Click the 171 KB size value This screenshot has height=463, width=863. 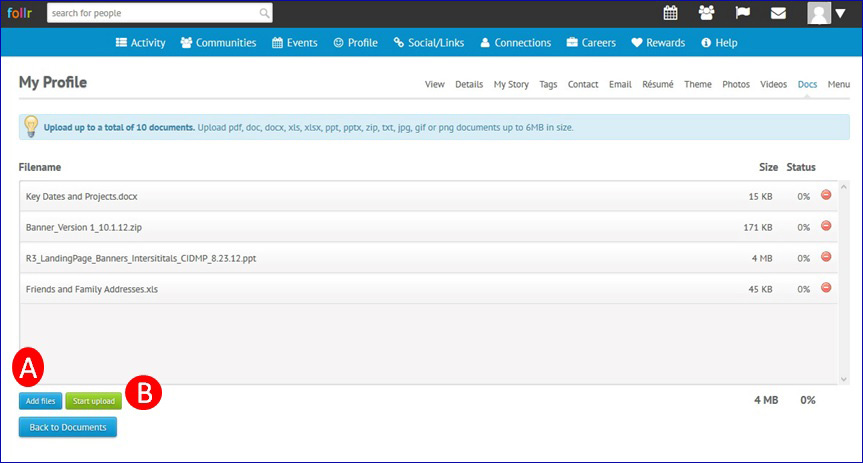pyautogui.click(x=758, y=227)
